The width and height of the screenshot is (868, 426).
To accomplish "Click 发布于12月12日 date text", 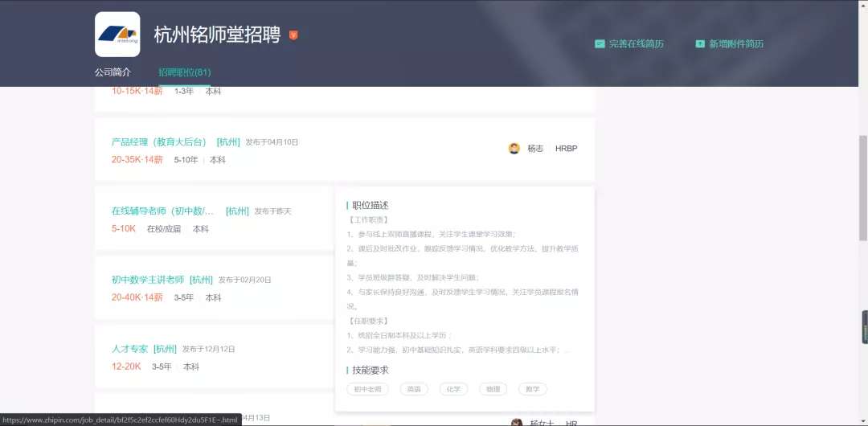I will pos(209,349).
